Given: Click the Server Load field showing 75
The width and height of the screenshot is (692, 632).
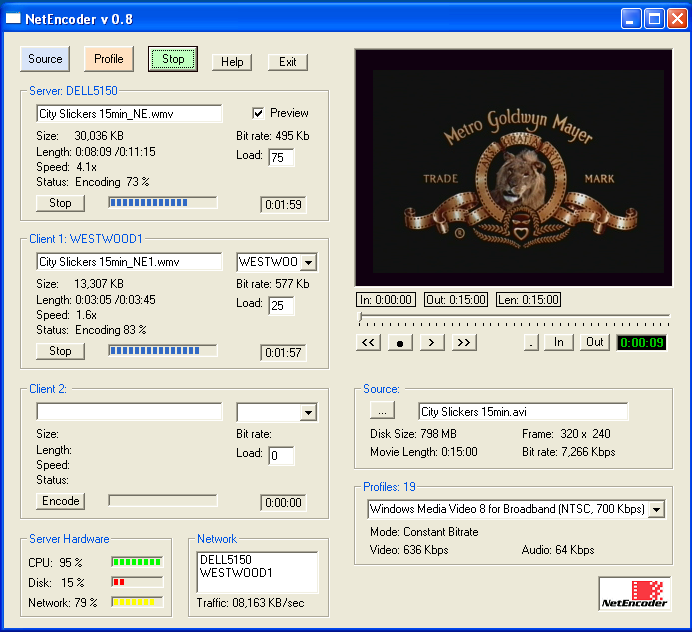Looking at the screenshot, I should coord(281,158).
